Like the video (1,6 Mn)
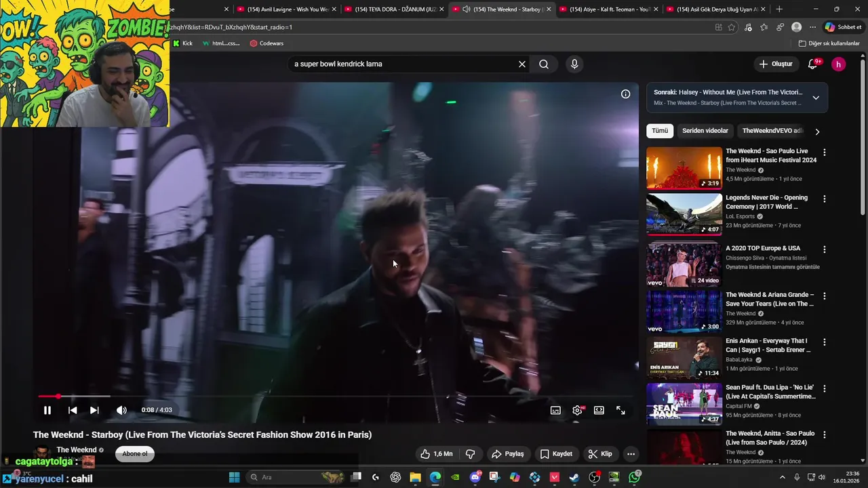868x488 pixels. (x=437, y=454)
